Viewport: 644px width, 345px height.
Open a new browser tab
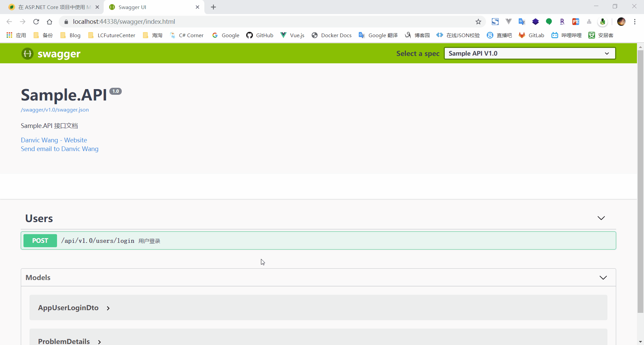pos(213,7)
